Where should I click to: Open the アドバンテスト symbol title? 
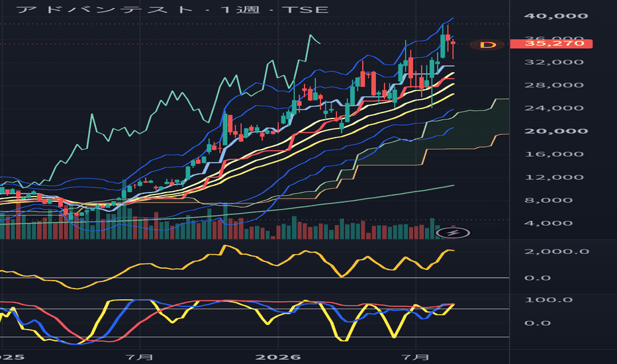coord(105,9)
